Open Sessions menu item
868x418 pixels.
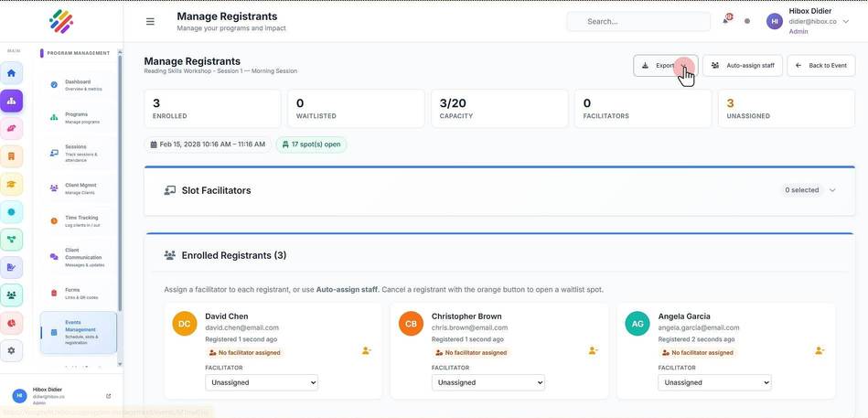(78, 154)
